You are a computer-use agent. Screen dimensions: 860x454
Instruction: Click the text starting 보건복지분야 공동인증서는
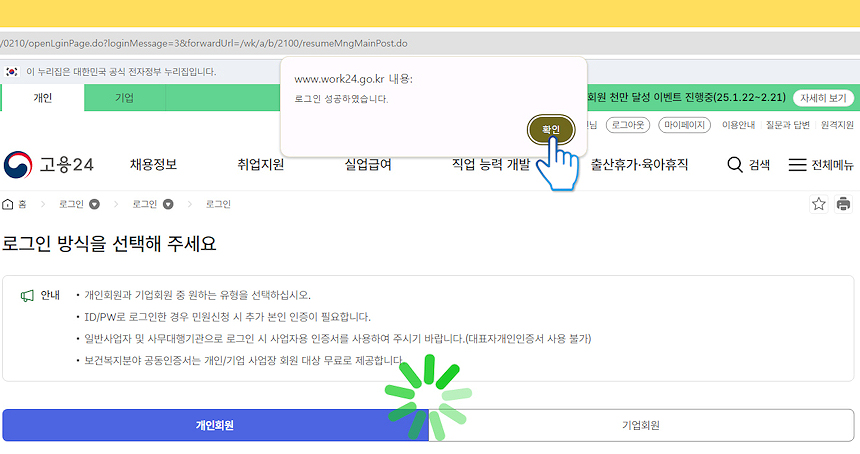244,360
